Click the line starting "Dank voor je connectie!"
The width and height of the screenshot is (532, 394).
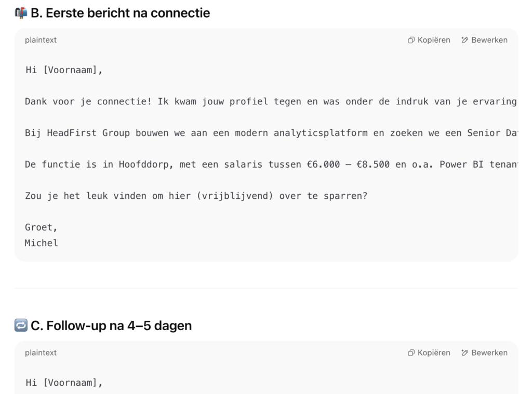tap(270, 101)
